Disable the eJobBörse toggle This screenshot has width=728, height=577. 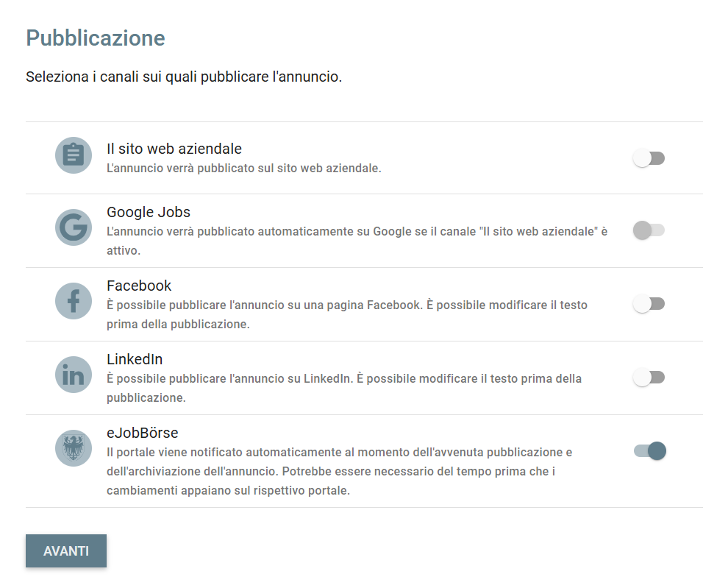coord(650,451)
